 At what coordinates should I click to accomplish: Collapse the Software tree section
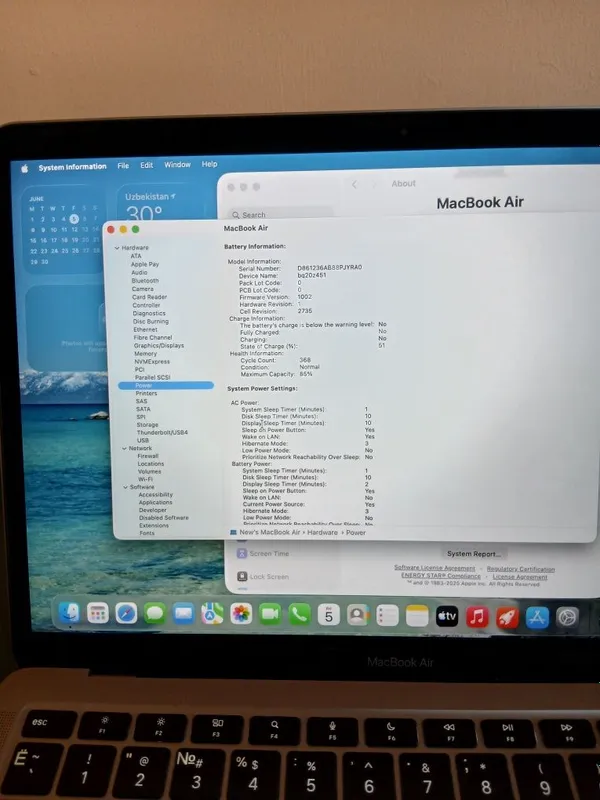[125, 487]
